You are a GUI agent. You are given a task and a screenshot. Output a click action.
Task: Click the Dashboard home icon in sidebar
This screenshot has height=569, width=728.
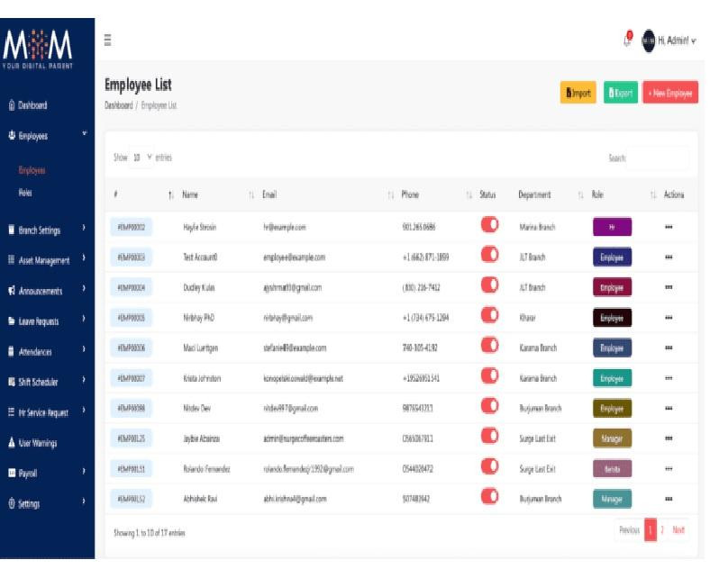coord(11,105)
